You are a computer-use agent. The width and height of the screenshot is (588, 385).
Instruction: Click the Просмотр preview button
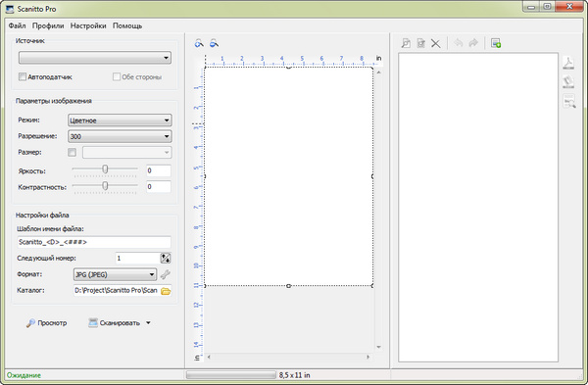[x=46, y=322]
